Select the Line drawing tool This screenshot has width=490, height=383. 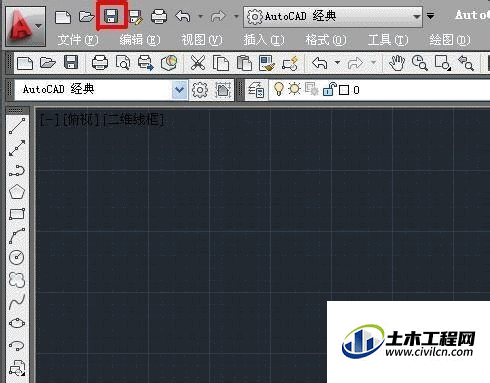click(x=17, y=126)
